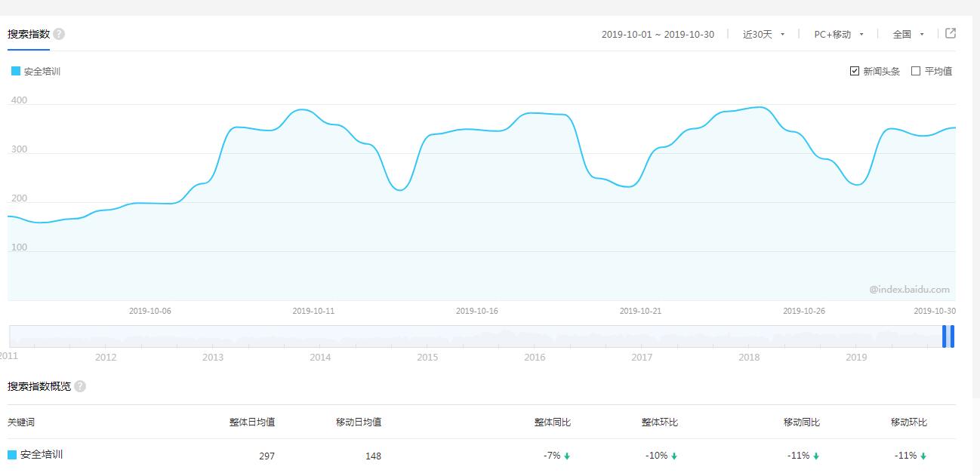Enable the 平均值 checkbox
980x476 pixels.
[x=917, y=70]
